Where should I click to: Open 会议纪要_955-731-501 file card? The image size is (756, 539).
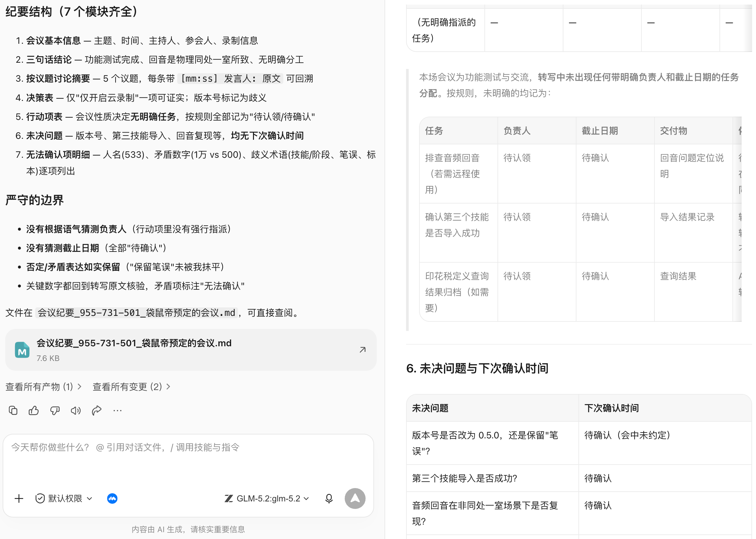point(191,350)
